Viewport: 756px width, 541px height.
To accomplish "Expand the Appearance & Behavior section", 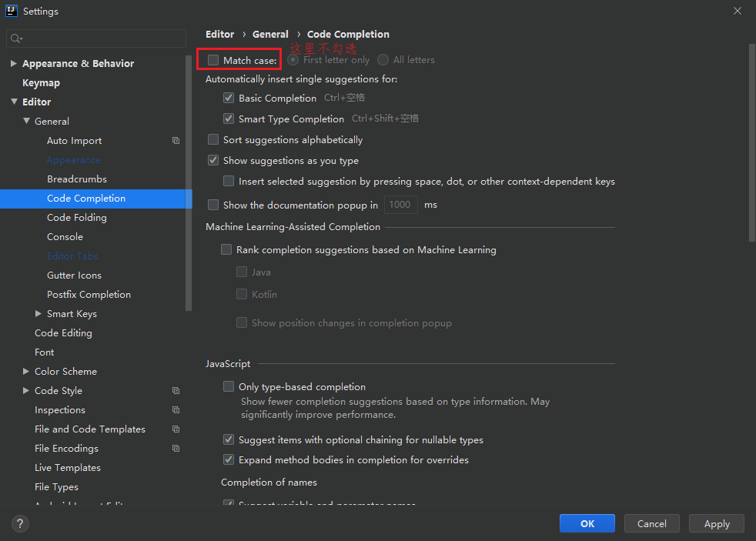I will [x=14, y=64].
